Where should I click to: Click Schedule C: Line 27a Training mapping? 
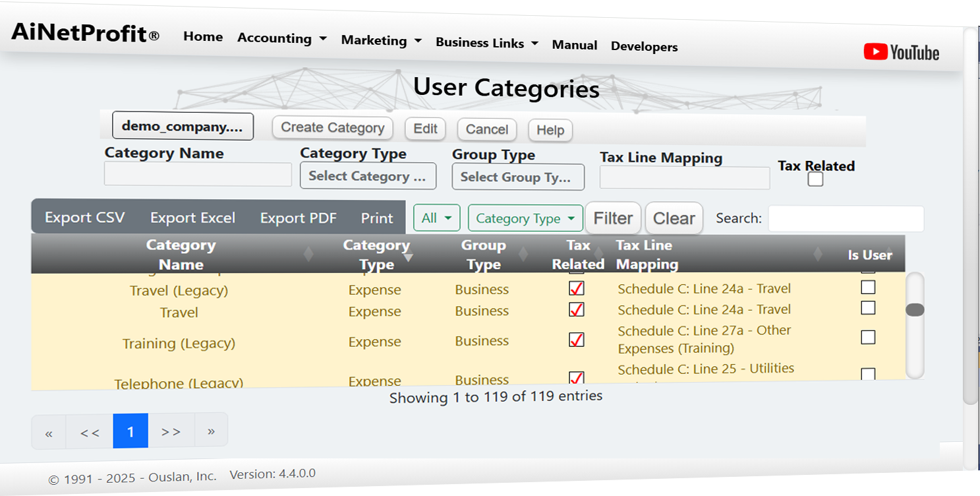pyautogui.click(x=705, y=339)
